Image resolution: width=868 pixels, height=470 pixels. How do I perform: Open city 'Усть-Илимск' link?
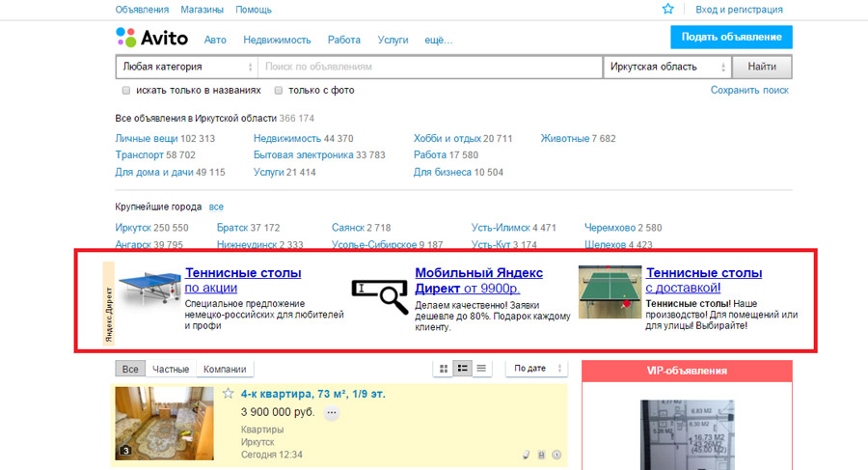[501, 228]
